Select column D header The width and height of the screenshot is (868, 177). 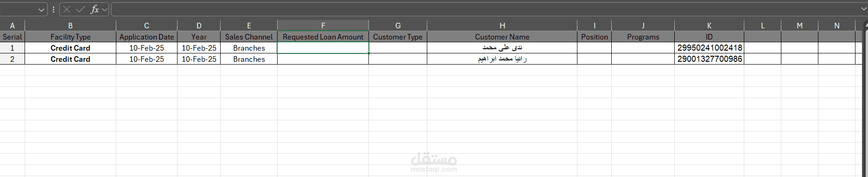pyautogui.click(x=199, y=26)
